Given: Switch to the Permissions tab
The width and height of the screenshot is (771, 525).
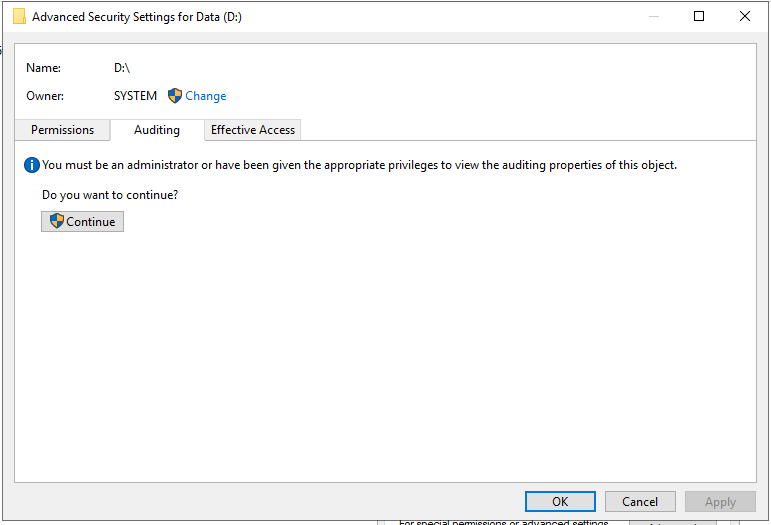Looking at the screenshot, I should 62,130.
